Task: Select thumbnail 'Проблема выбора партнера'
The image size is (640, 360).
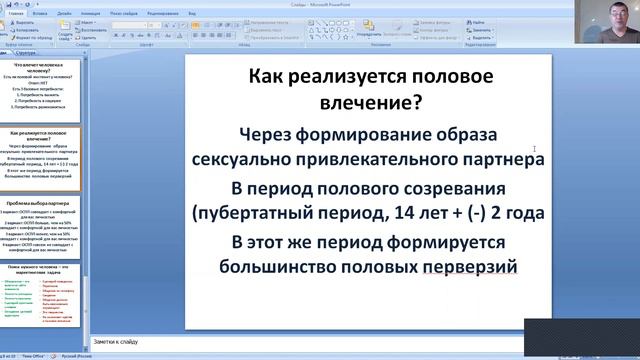Action: (x=40, y=227)
